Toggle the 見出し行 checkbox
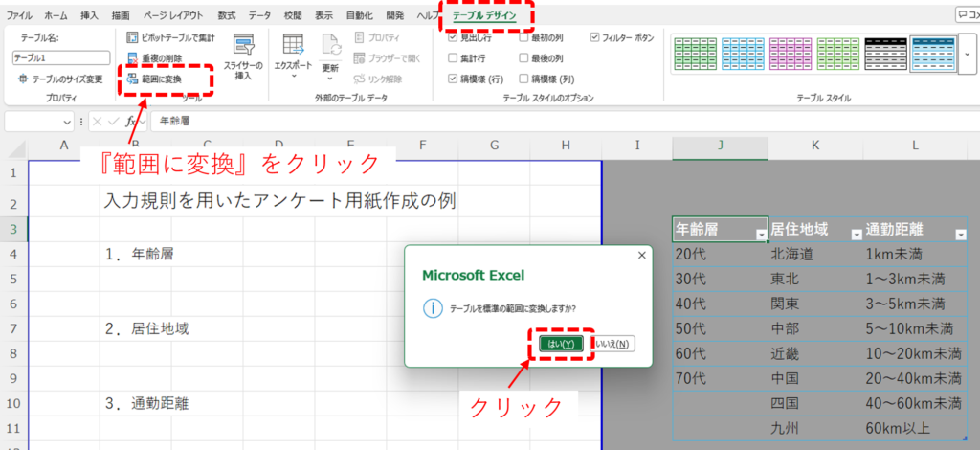 pos(454,37)
